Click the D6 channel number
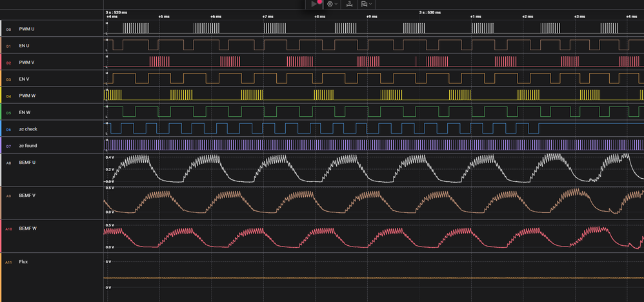The width and height of the screenshot is (644, 302). 8,130
